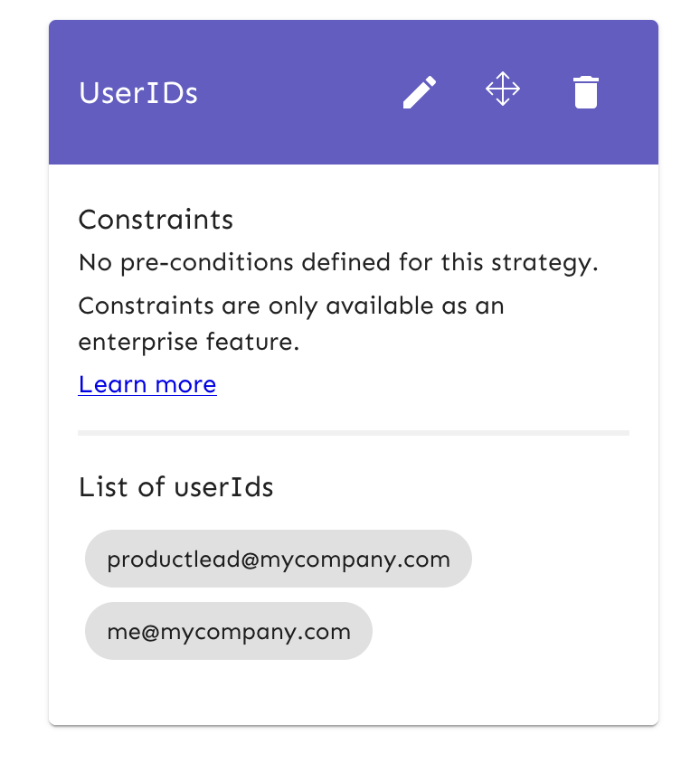Delete the UserIDs strategy via trash icon

click(585, 92)
